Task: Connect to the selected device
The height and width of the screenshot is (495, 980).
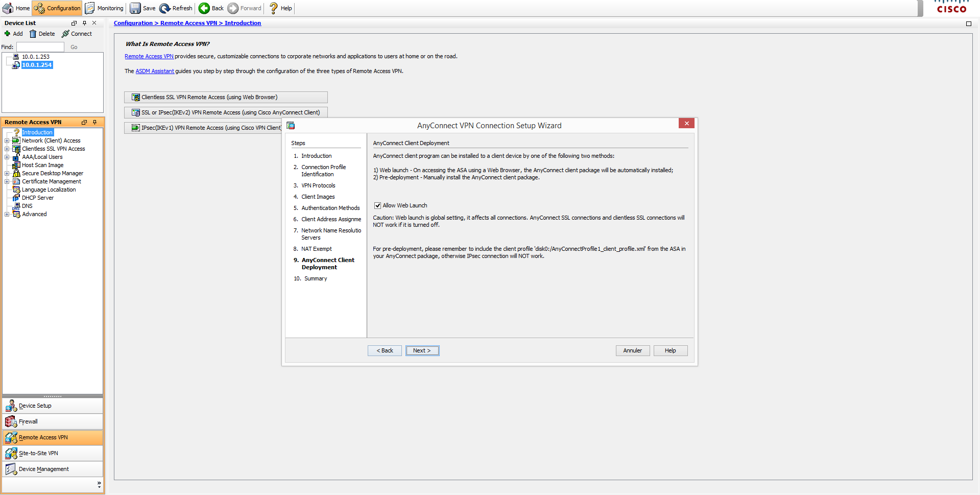Action: (77, 34)
